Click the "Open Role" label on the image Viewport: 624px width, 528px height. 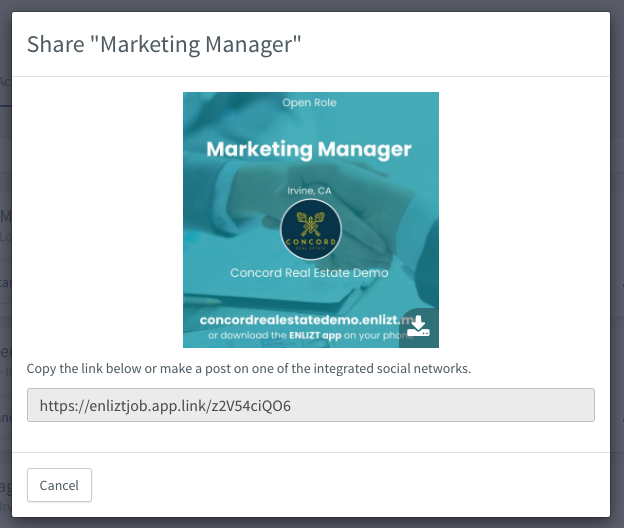point(309,103)
